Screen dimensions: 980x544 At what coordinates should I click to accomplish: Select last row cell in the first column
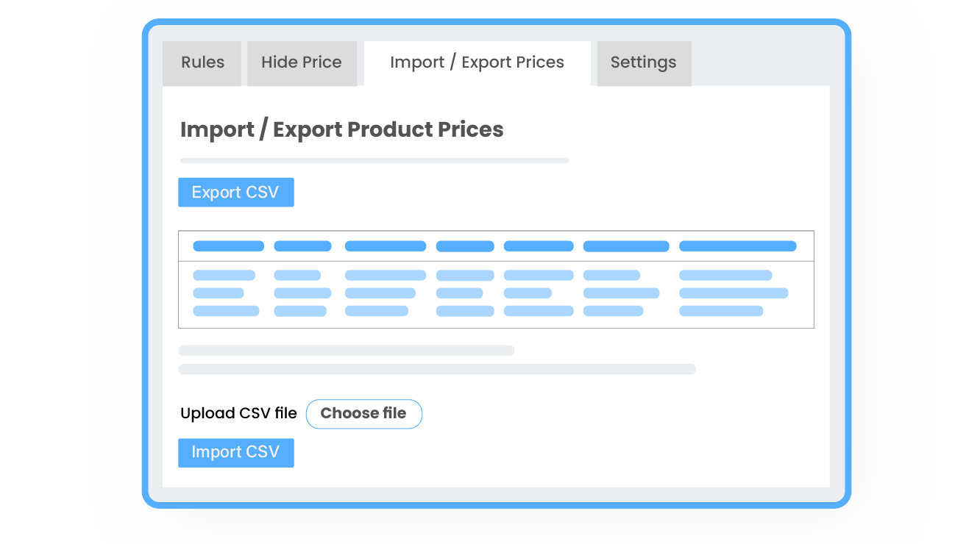pos(226,311)
